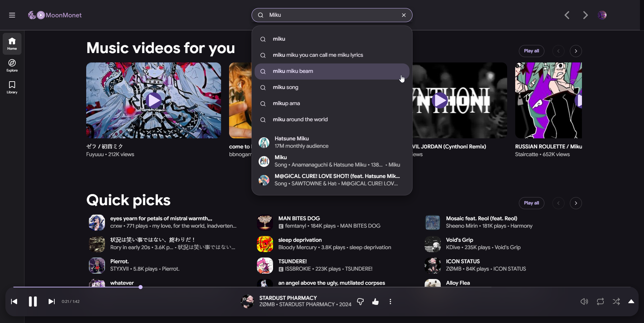Click the Pierrot. song thumbnail
The height and width of the screenshot is (323, 644).
(97, 266)
